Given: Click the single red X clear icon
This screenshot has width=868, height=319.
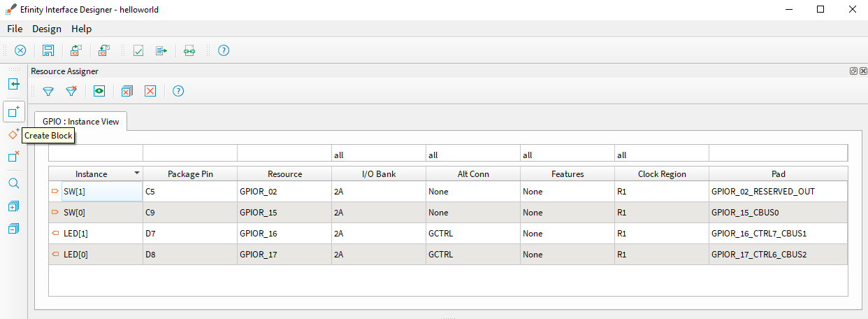Looking at the screenshot, I should tap(150, 91).
